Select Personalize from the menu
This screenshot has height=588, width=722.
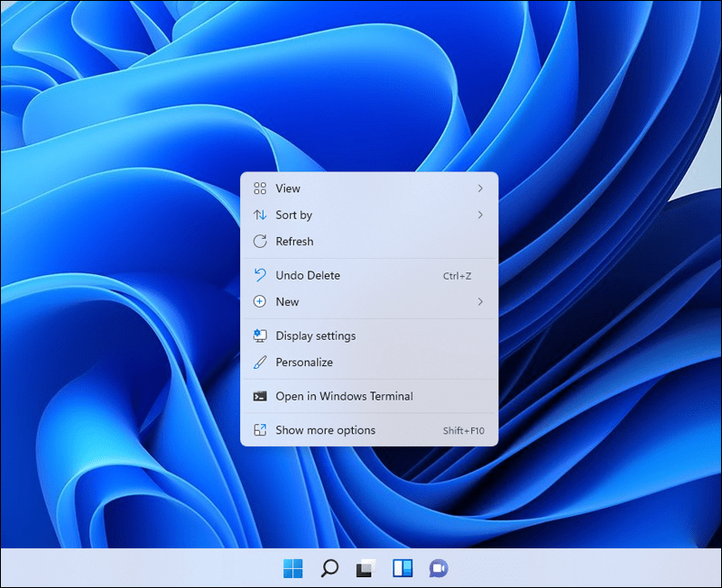(369, 363)
